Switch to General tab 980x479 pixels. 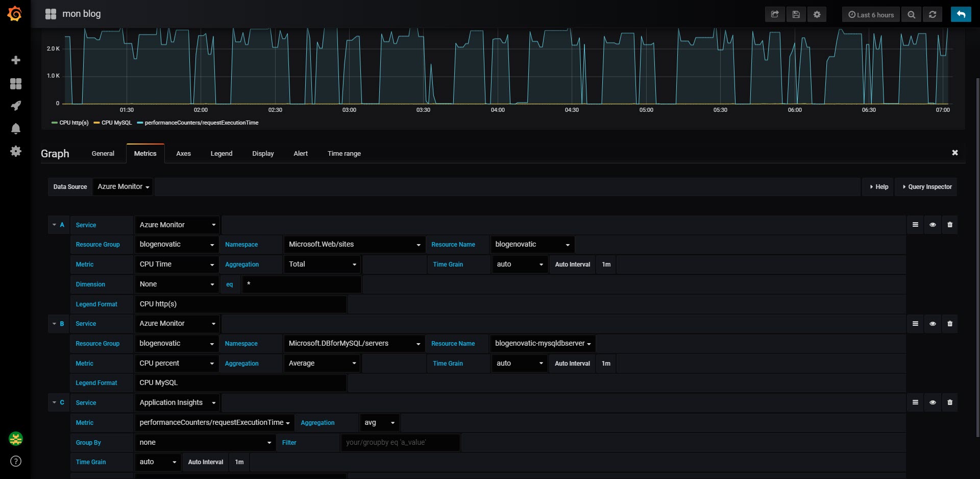pyautogui.click(x=103, y=154)
